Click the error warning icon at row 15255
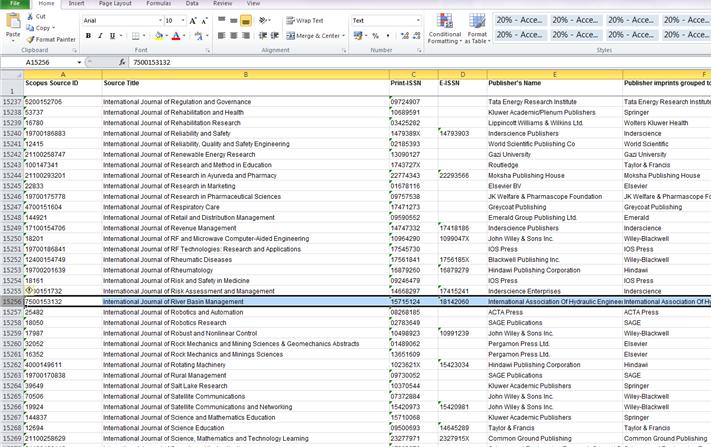711x447 pixels. 29,291
